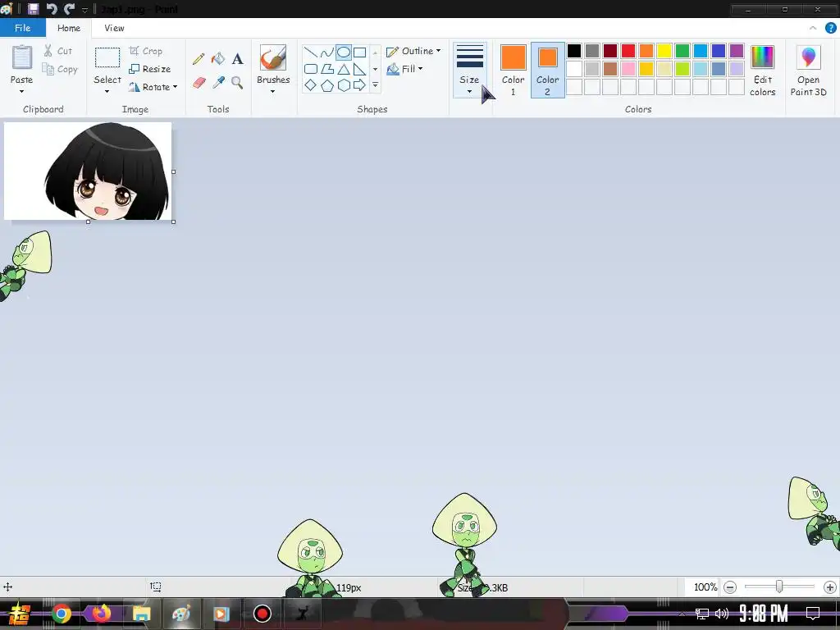Open the Paint Help icon

pos(830,28)
